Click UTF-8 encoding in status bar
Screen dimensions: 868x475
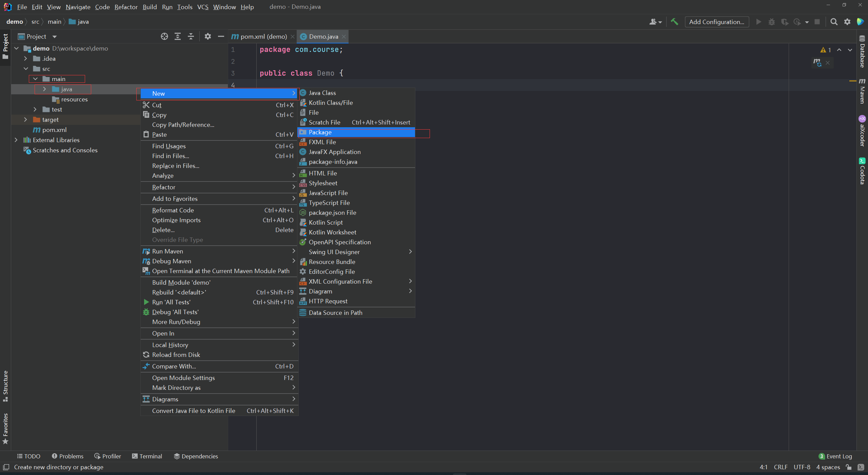pyautogui.click(x=802, y=467)
